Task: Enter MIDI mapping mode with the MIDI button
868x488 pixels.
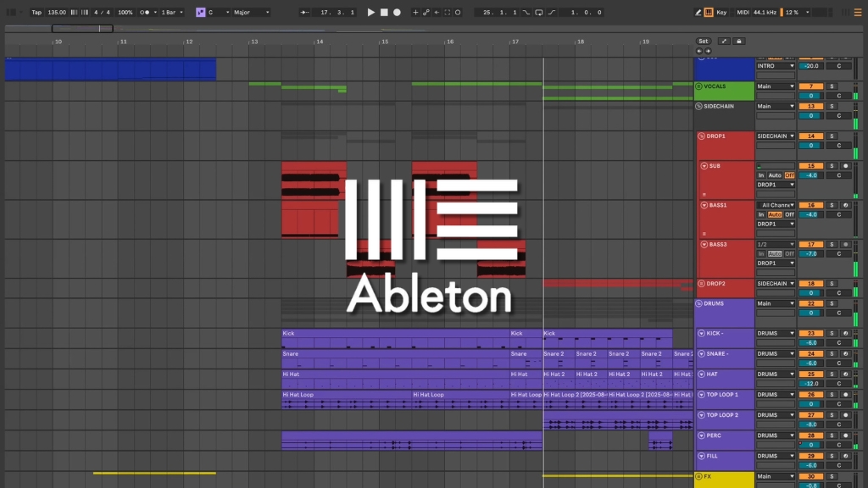Action: pyautogui.click(x=743, y=12)
